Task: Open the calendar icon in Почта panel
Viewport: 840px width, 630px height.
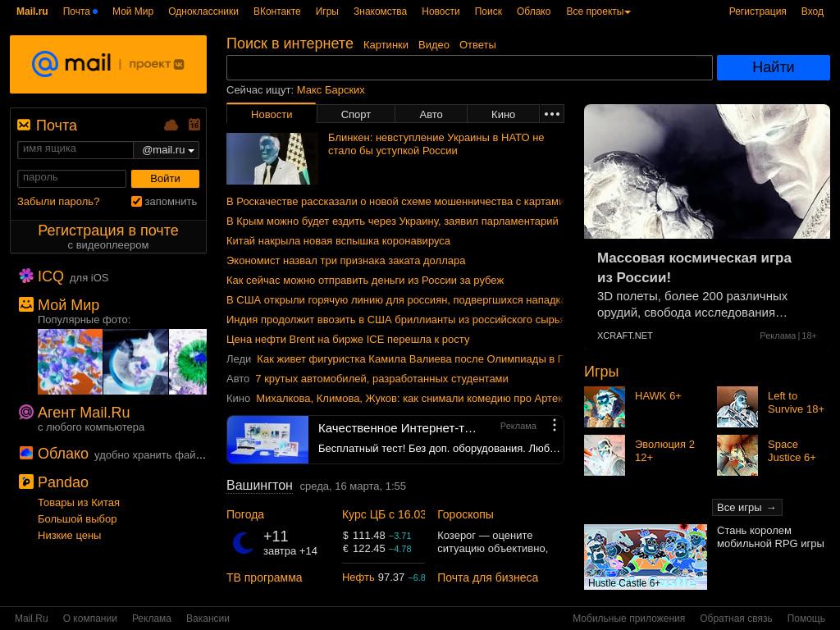Action: click(x=194, y=125)
